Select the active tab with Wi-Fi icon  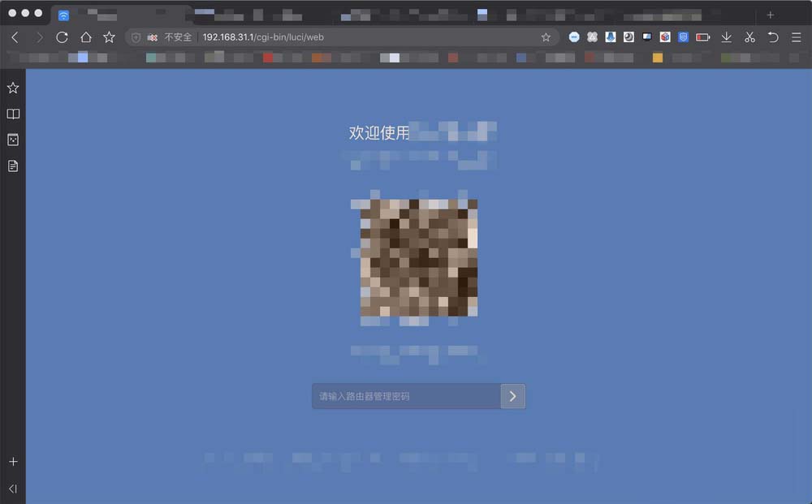pos(121,15)
